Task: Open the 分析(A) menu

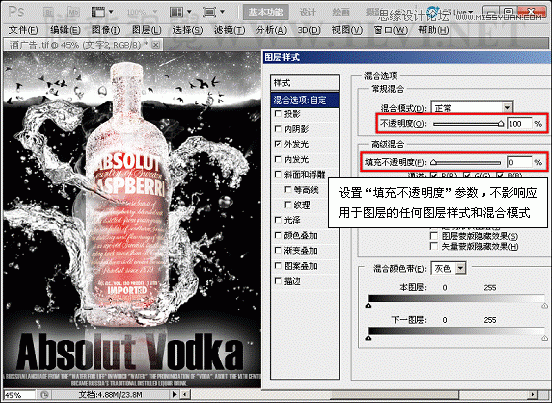Action: 271,30
